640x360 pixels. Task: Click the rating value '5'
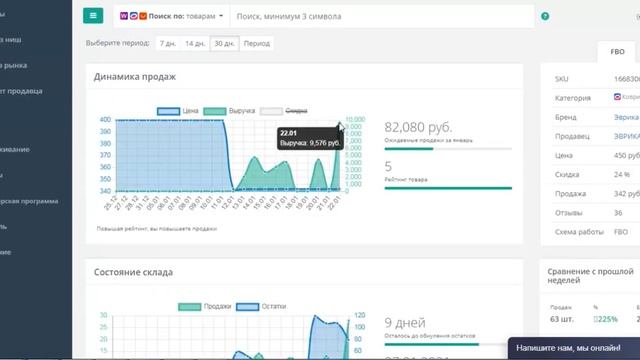tap(388, 167)
